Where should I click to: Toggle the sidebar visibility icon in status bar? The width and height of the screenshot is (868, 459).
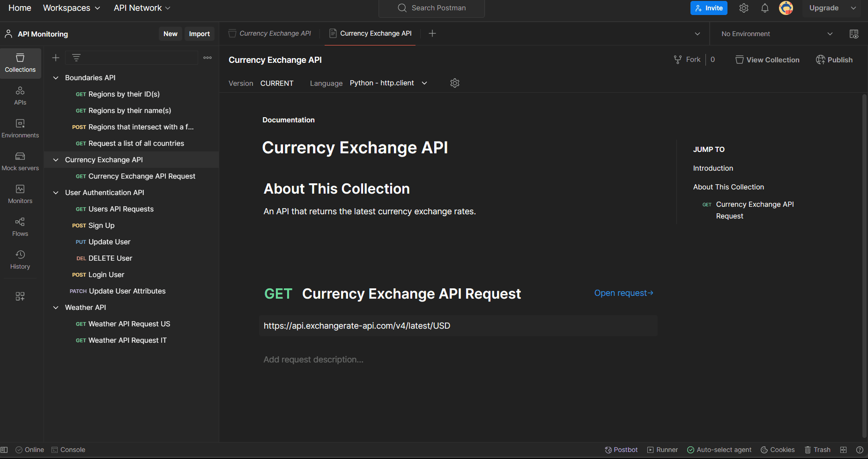4,450
